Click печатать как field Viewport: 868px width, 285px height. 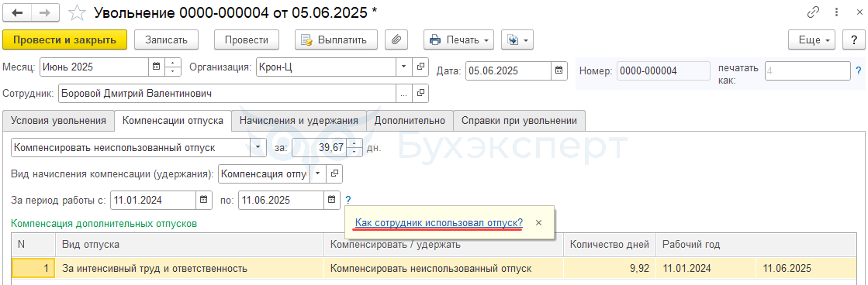pos(807,70)
